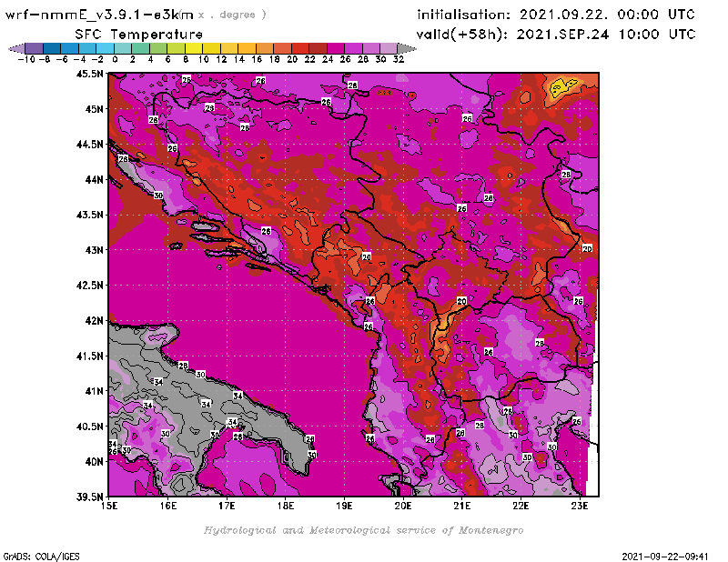Click the gray arrow end of the legend above 32
This screenshot has width=728, height=562.
point(407,48)
